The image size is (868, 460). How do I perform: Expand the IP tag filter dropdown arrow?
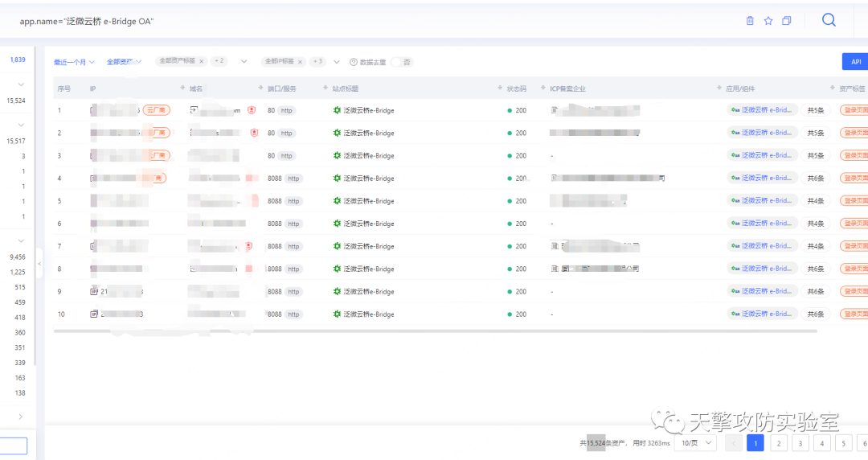336,61
